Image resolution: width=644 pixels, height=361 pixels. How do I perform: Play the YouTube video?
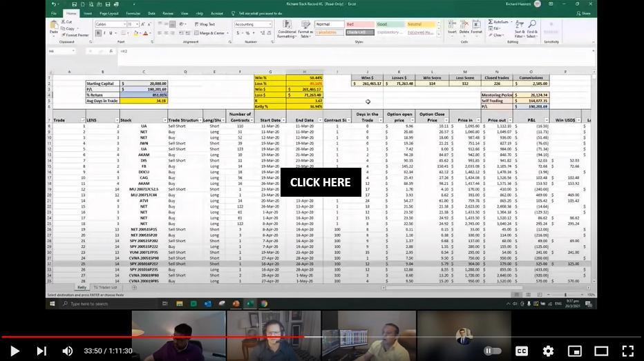[x=15, y=351]
